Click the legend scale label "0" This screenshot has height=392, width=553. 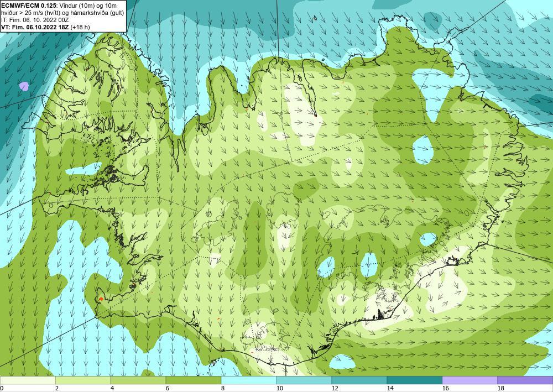pos(2,389)
